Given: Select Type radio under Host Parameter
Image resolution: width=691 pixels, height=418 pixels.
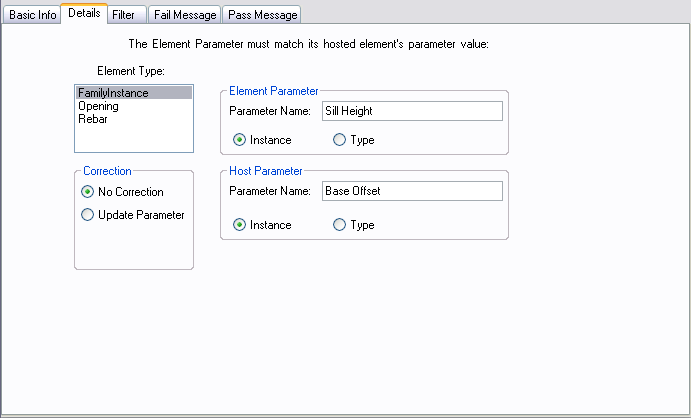Looking at the screenshot, I should coord(340,225).
